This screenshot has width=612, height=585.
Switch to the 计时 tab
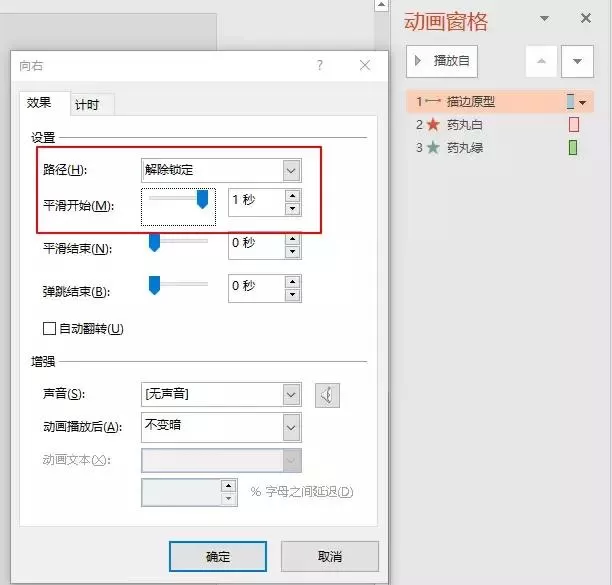pos(92,105)
